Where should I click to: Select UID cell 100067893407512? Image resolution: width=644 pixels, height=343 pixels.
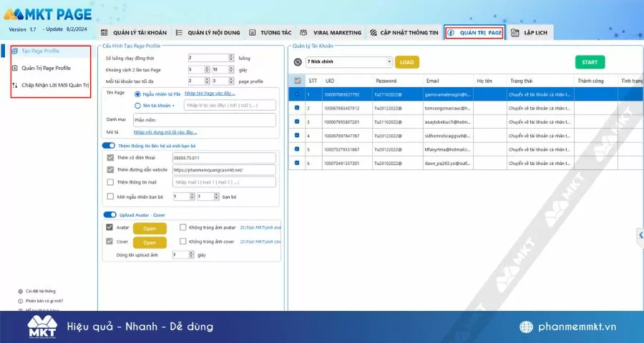point(346,109)
